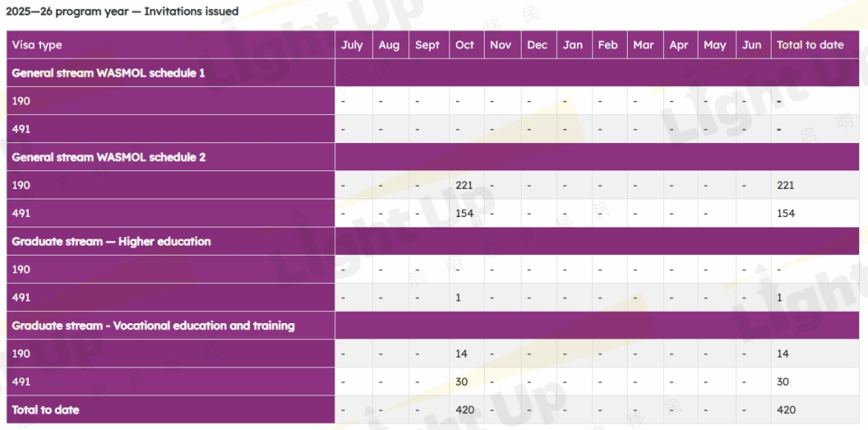Select "Graduate stream — Higher education" heading
This screenshot has width=868, height=430.
click(111, 242)
